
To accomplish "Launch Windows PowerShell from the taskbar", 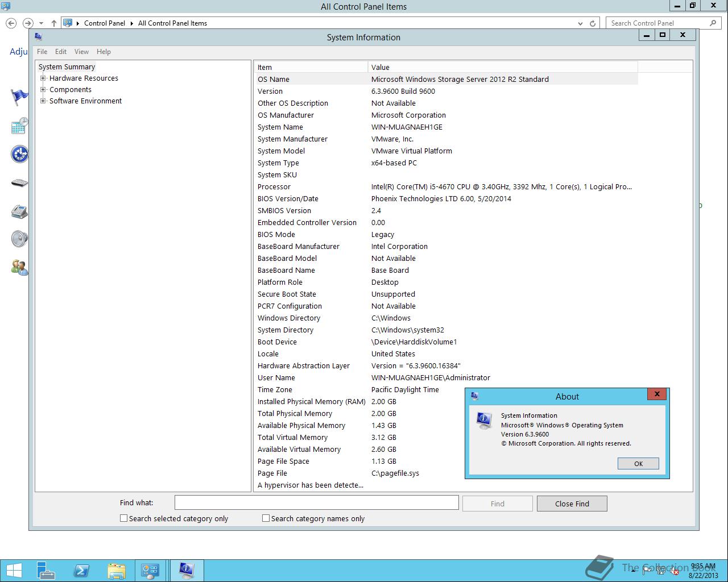I will tap(81, 571).
